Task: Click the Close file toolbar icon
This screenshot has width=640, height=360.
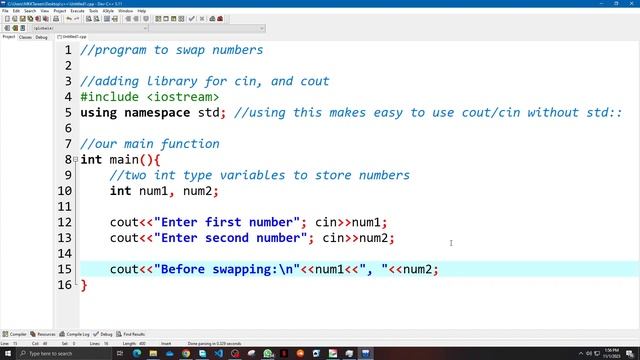Action: point(38,19)
